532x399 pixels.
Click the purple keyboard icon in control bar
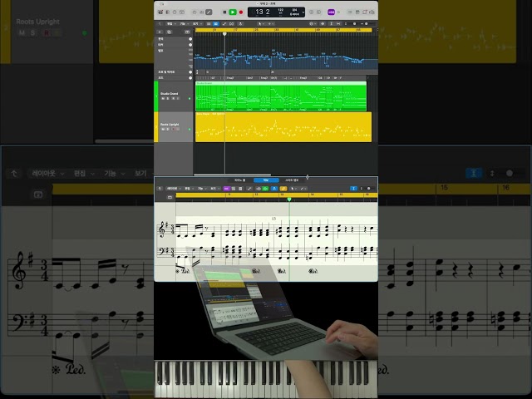pos(331,12)
